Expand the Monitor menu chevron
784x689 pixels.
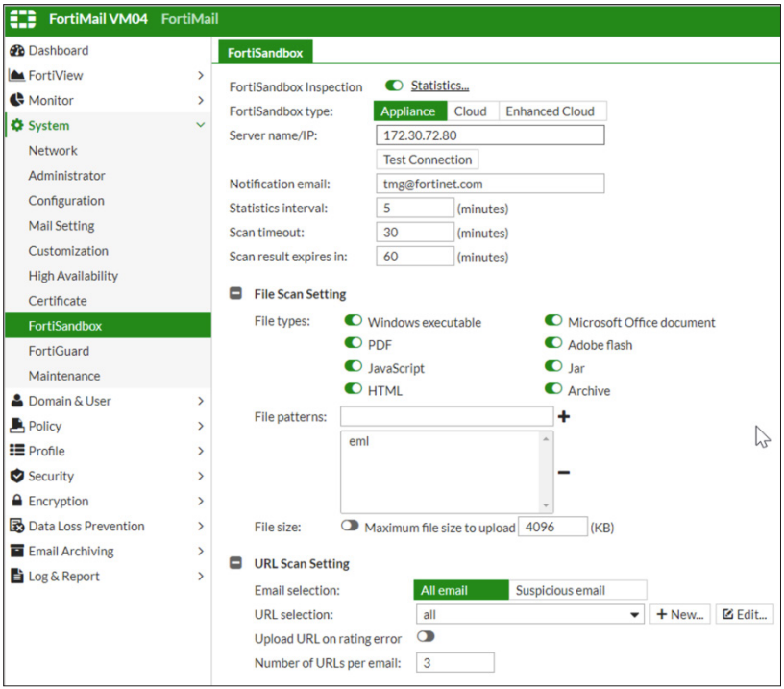tap(201, 101)
